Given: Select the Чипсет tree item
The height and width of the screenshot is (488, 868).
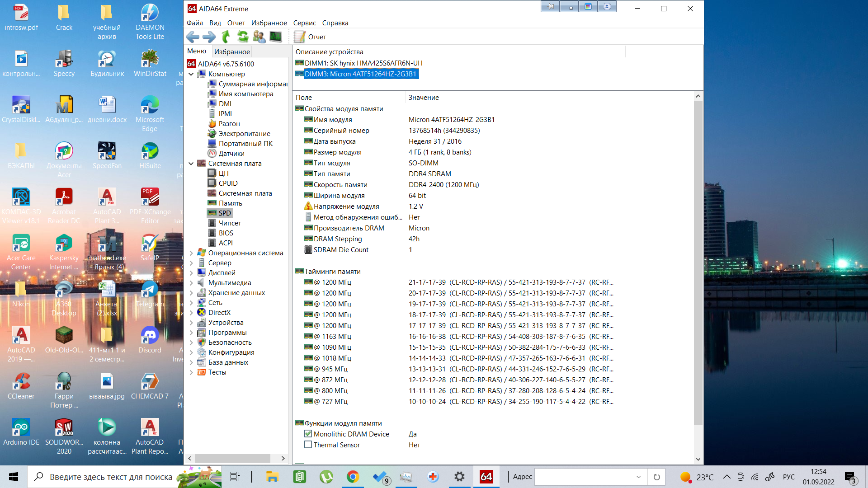Looking at the screenshot, I should pos(230,223).
